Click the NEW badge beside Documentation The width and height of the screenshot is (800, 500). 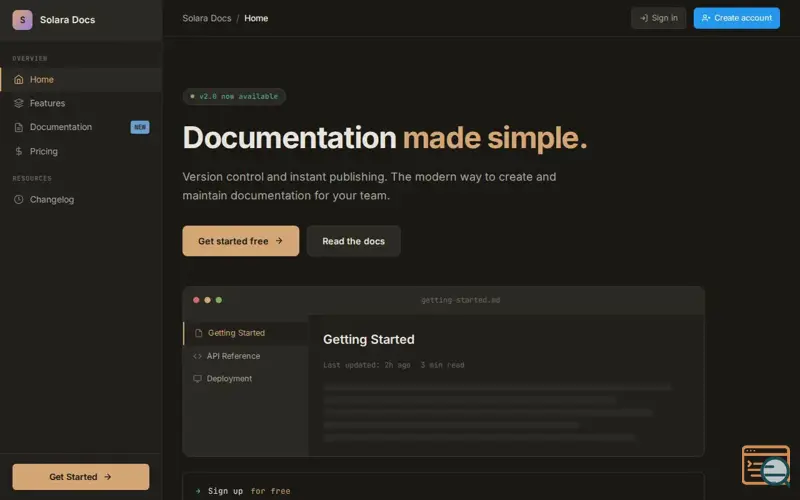[140, 127]
